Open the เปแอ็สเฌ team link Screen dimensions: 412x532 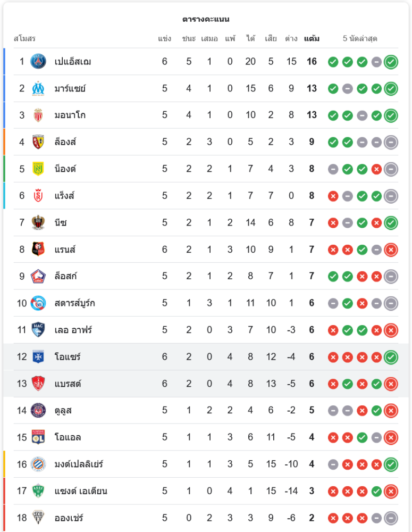(73, 62)
